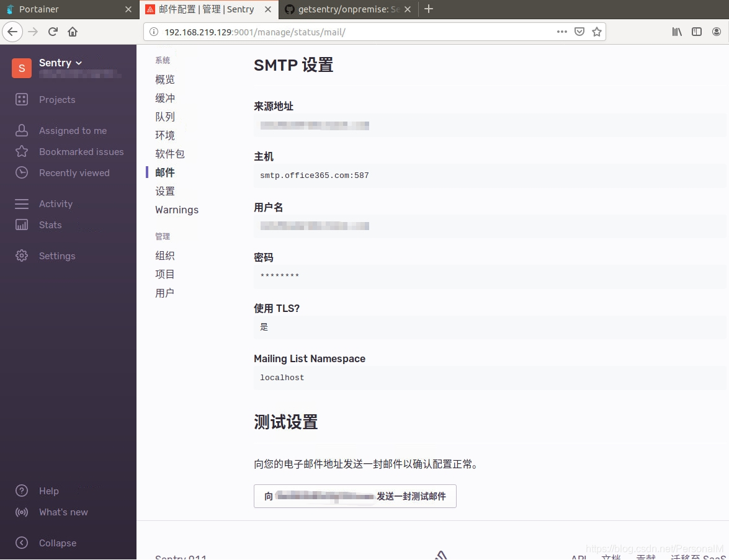Click the TLS value 是
This screenshot has height=560, width=729.
(264, 327)
